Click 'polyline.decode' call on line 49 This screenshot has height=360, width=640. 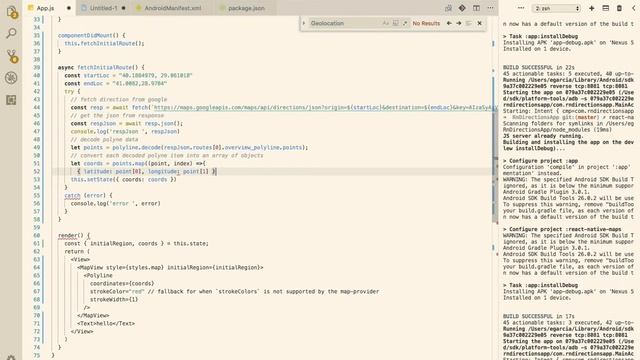[137, 147]
